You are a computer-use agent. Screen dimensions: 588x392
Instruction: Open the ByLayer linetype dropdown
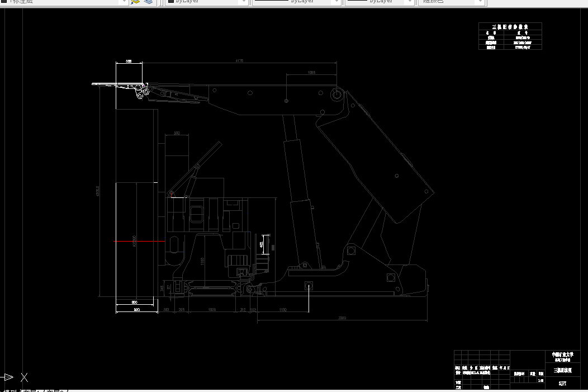(297, 2)
